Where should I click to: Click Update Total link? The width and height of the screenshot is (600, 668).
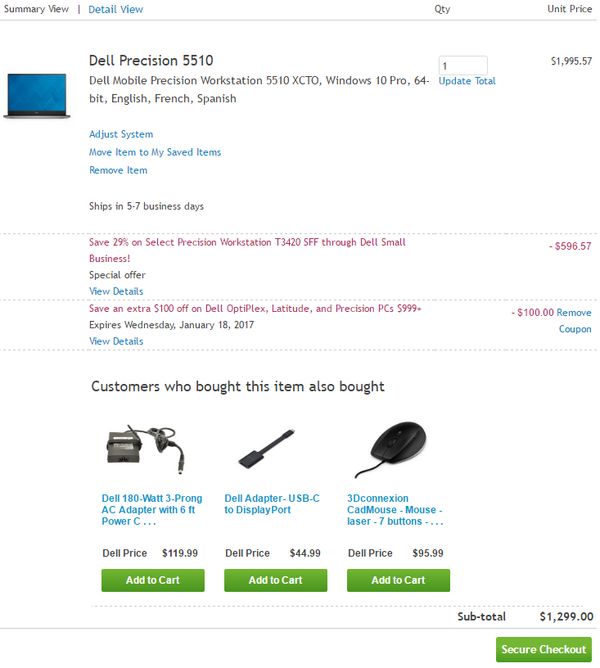pos(467,81)
